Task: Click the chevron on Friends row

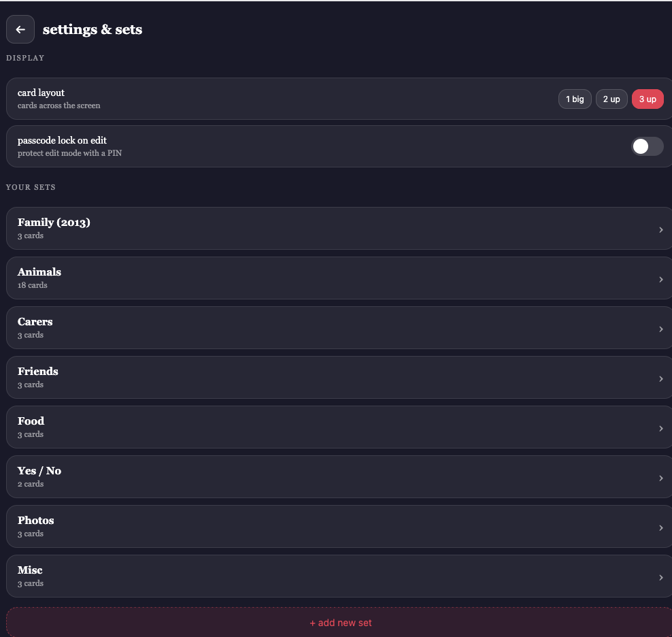Action: (x=661, y=379)
